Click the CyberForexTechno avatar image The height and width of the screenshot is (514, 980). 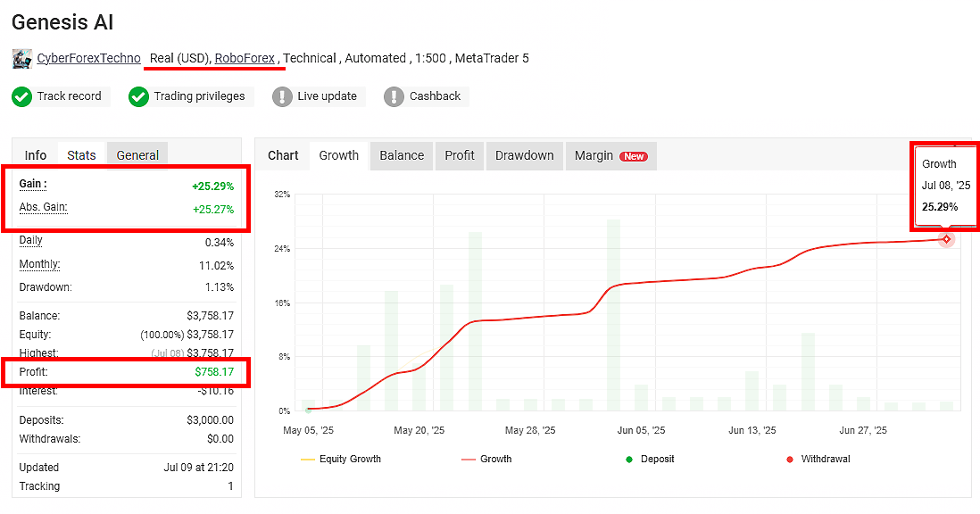click(x=22, y=59)
